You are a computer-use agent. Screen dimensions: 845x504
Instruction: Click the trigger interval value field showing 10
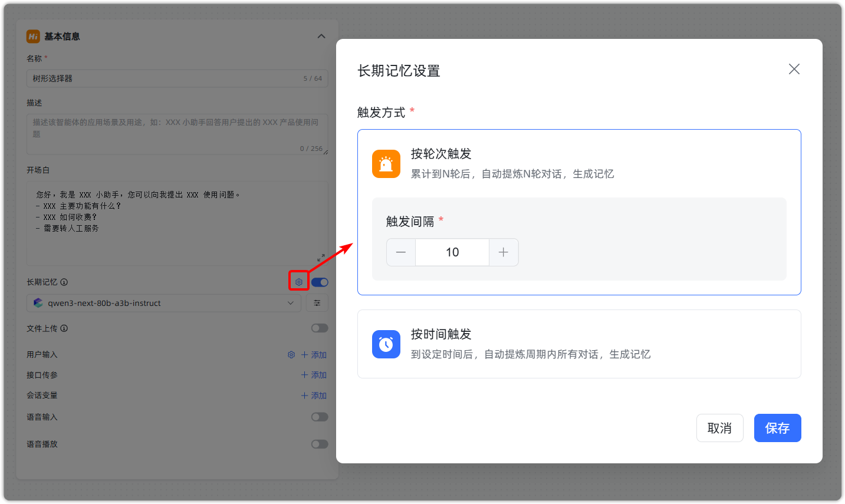click(x=452, y=252)
